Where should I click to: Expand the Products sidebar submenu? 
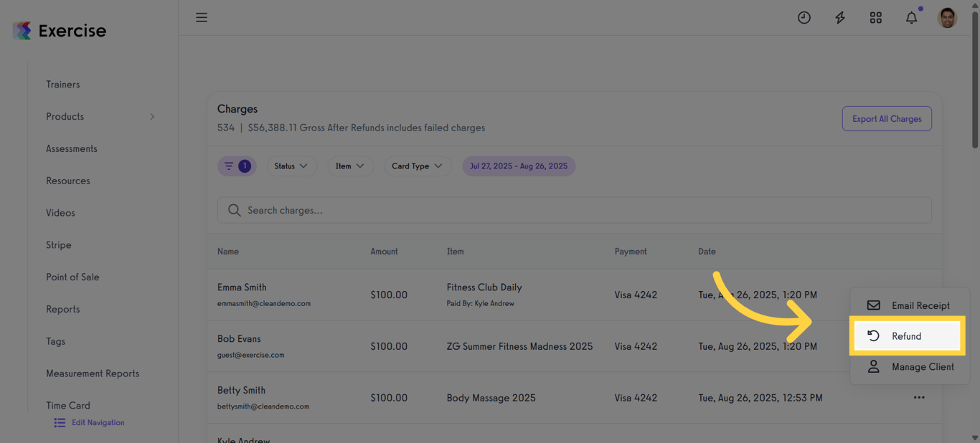(x=152, y=117)
